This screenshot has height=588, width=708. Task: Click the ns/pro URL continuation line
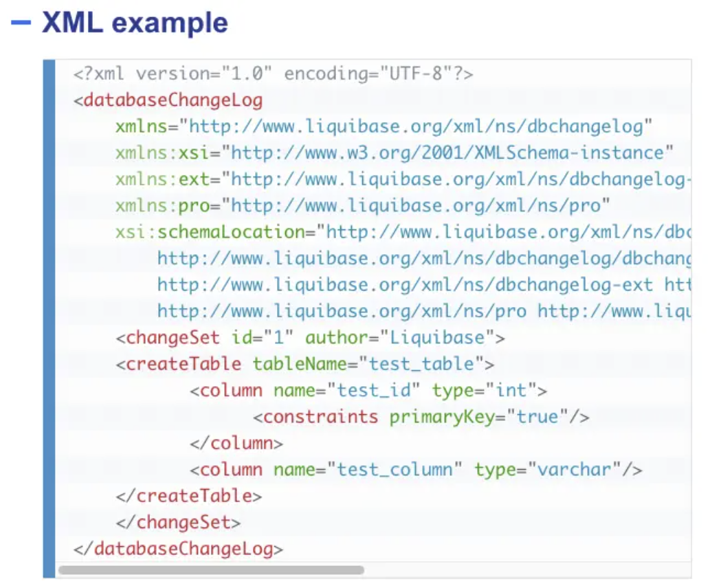424,311
